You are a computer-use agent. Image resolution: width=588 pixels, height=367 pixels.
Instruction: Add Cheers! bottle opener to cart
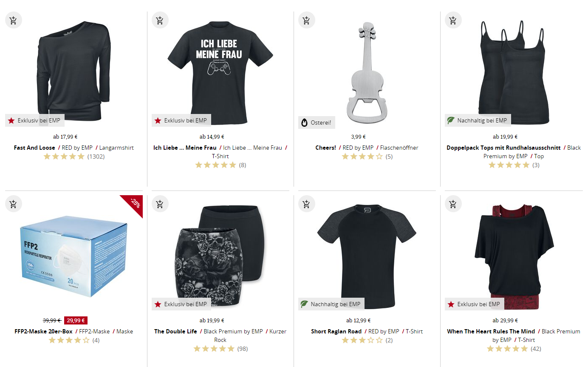tap(306, 20)
